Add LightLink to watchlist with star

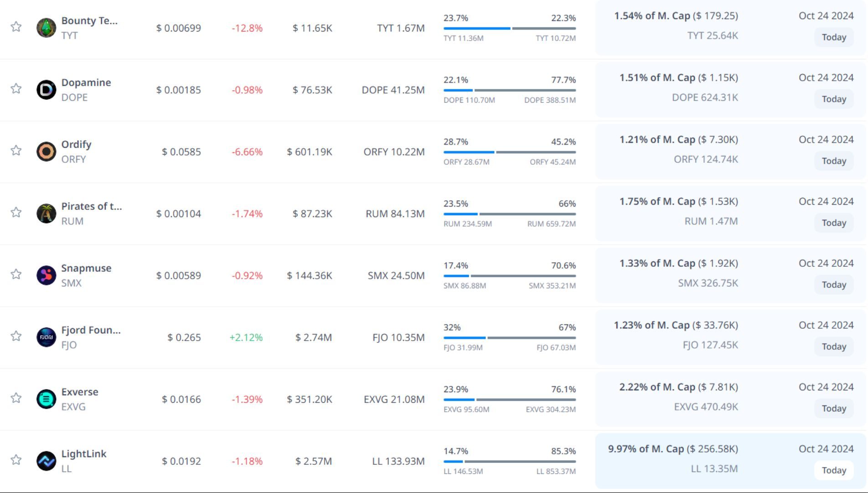click(16, 460)
